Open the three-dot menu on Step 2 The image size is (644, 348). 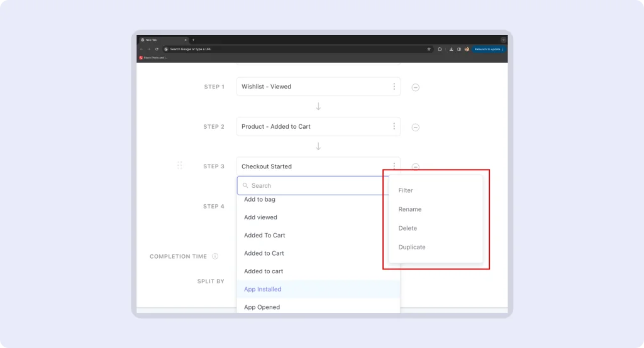[394, 126]
